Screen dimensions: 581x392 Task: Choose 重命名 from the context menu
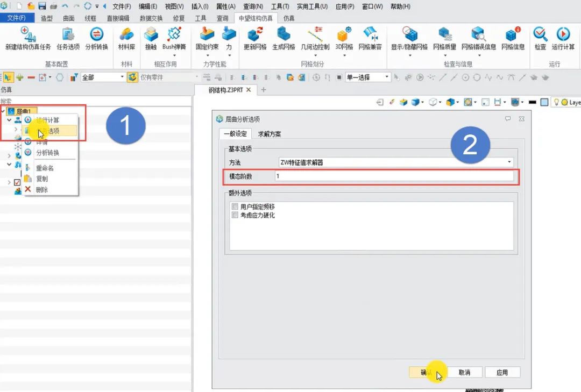pos(45,168)
